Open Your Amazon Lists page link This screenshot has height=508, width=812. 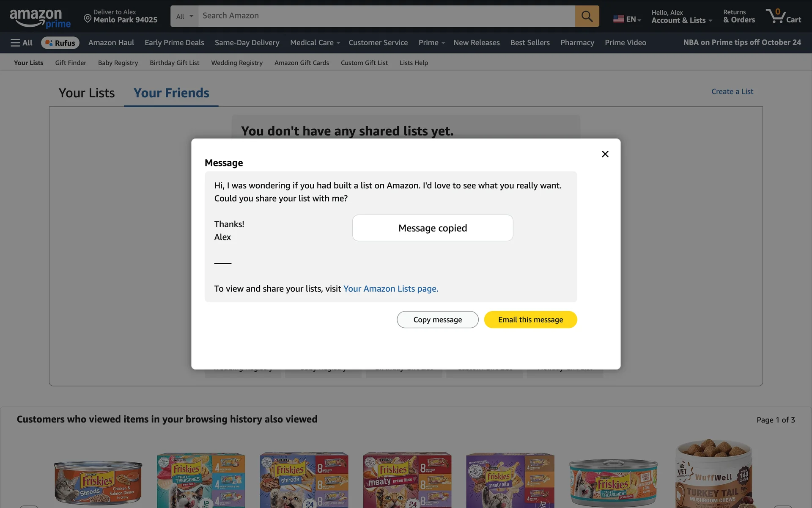pyautogui.click(x=390, y=289)
